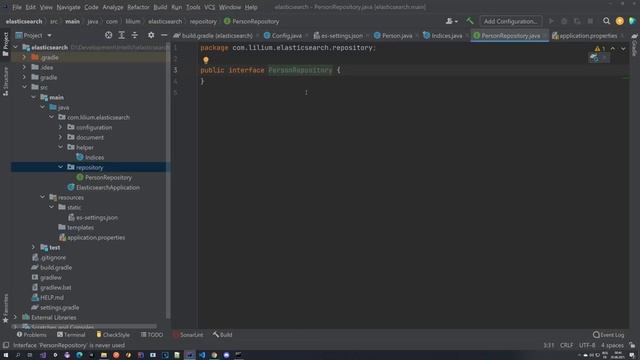
Task: Go to next highlighted error arrow
Action: coord(623,49)
